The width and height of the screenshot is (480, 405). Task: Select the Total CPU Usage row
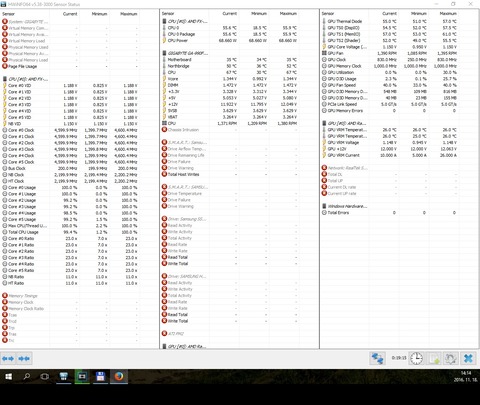[70, 232]
